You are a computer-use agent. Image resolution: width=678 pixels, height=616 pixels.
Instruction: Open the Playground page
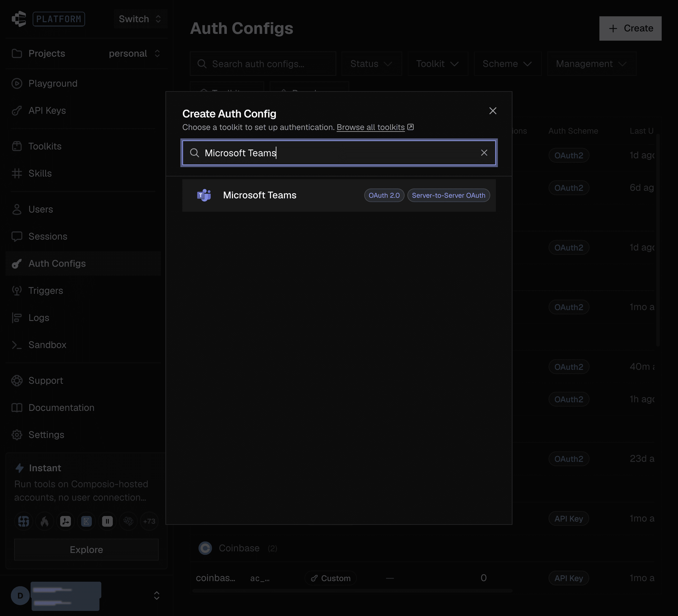(53, 83)
